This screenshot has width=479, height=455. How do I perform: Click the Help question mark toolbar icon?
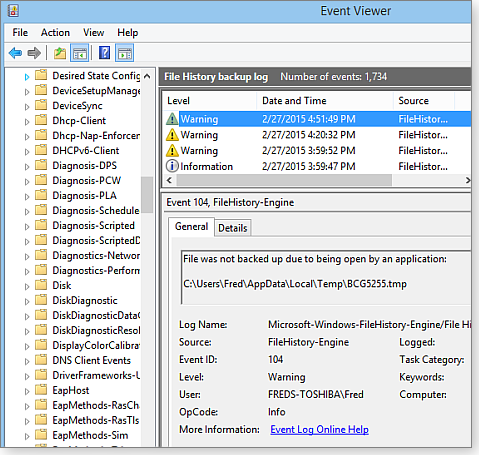click(105, 53)
